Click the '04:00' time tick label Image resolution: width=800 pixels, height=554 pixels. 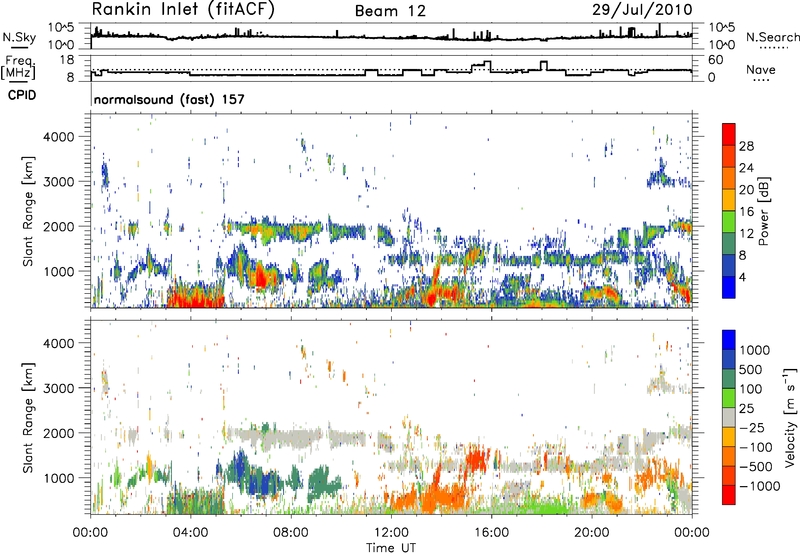click(x=190, y=533)
